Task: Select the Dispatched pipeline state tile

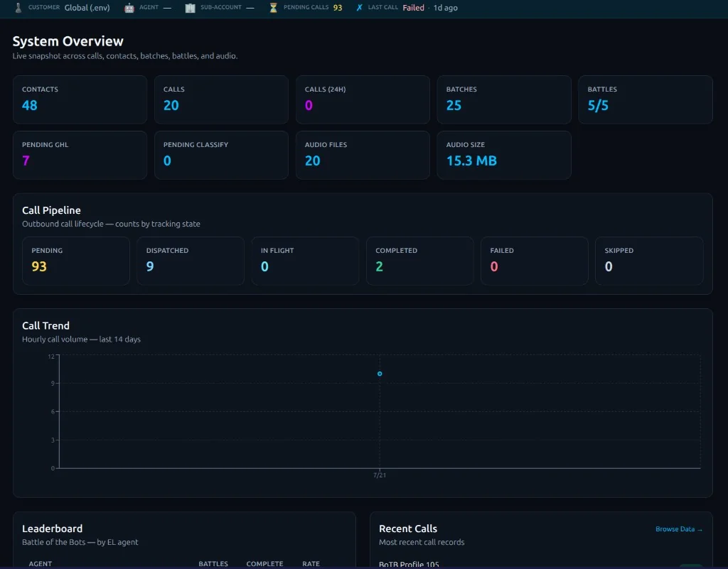Action: pos(191,261)
